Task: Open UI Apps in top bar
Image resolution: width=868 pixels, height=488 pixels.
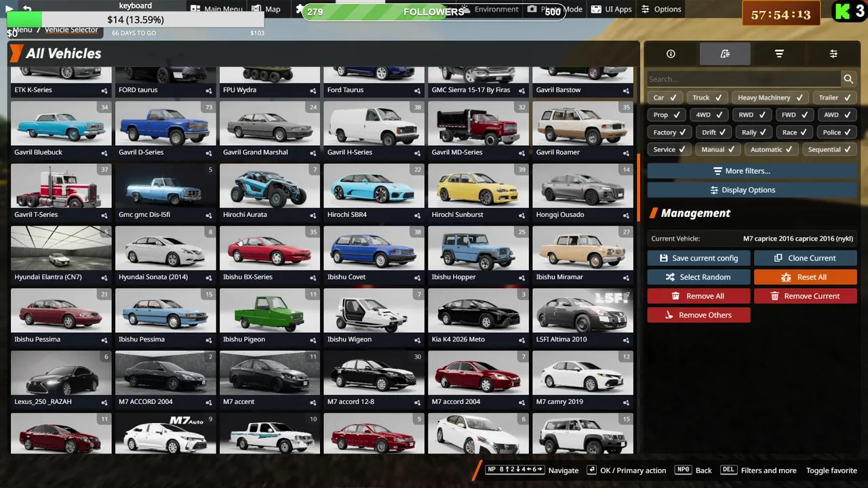Action: click(x=611, y=9)
